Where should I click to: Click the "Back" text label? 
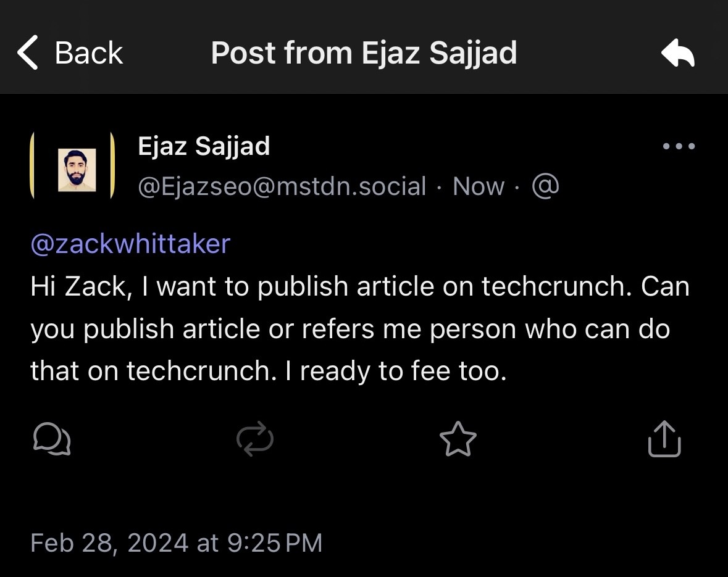(x=89, y=53)
